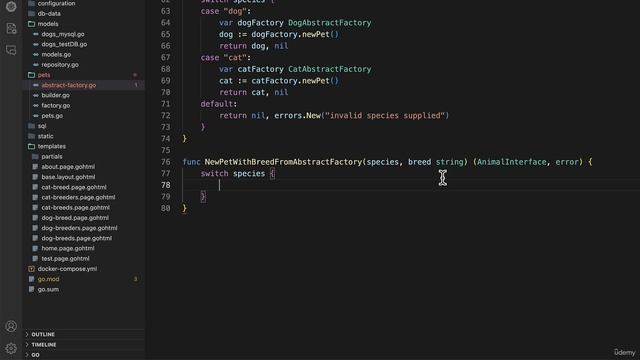Viewport: 640px width, 360px height.
Task: Click the folder icon next to pets
Action: [31, 75]
